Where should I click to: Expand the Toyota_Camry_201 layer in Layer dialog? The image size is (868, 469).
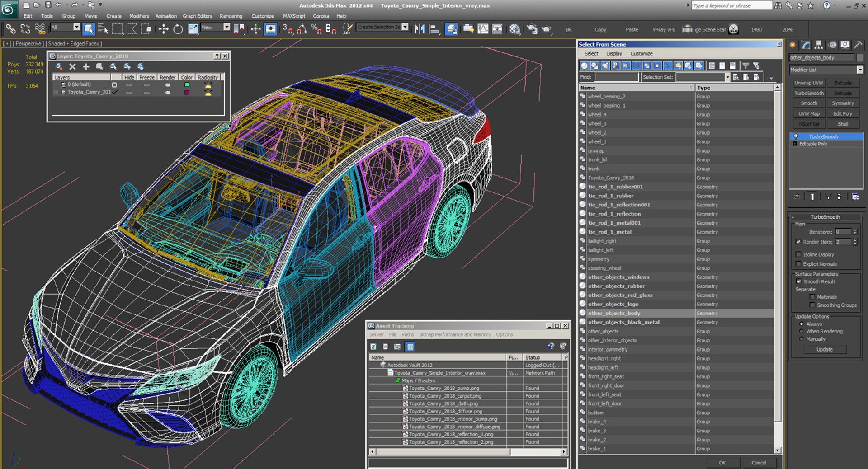pos(56,92)
